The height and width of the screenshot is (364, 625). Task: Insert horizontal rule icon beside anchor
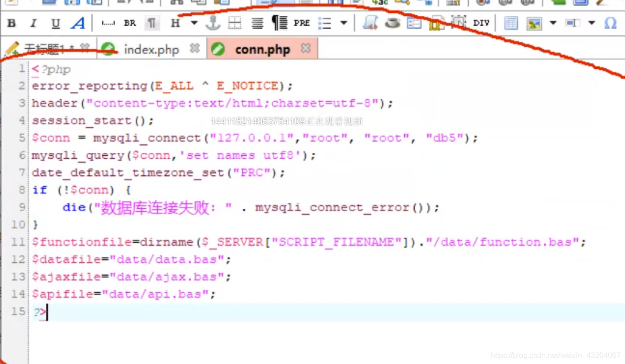click(235, 23)
